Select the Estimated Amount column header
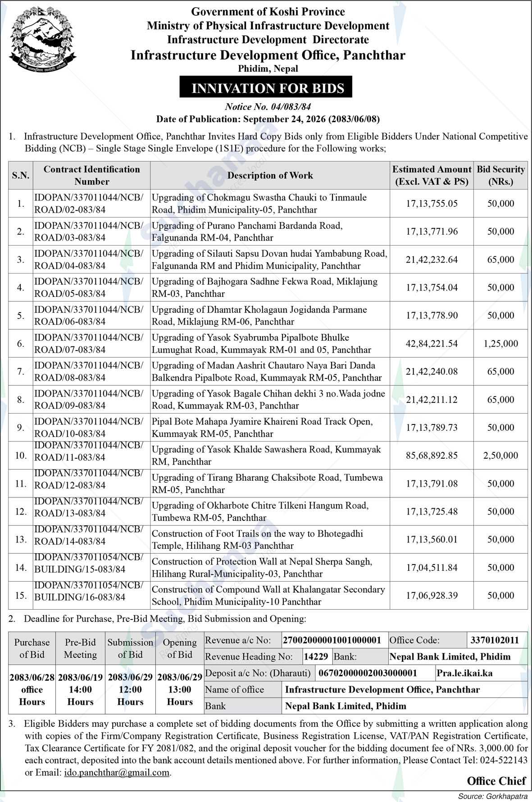Viewport: 532px width, 802px height. click(432, 175)
